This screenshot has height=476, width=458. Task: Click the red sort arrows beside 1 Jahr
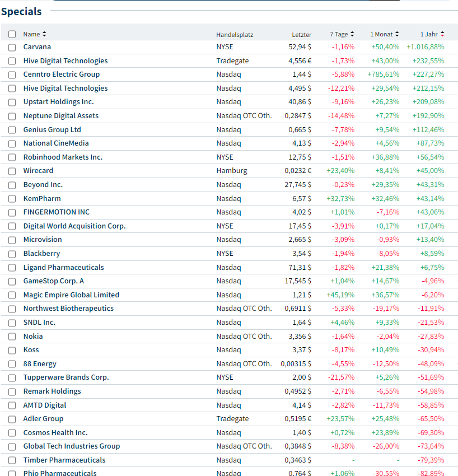[x=442, y=34]
